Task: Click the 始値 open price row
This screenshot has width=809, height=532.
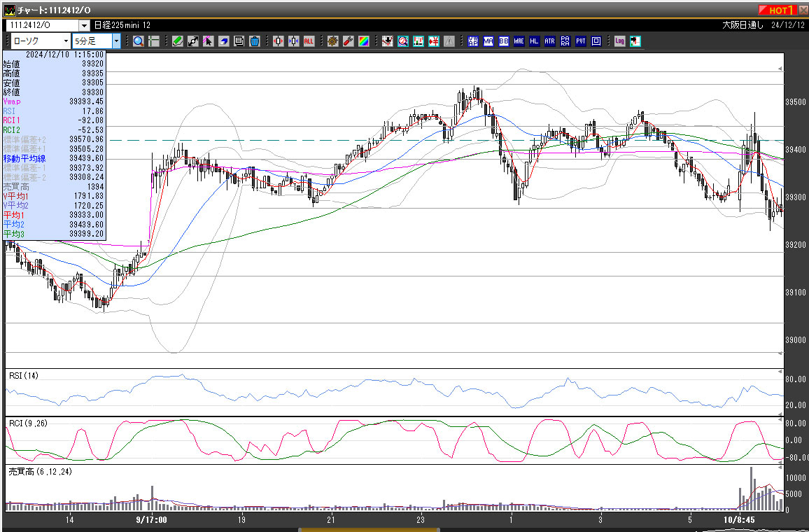Action: [x=54, y=64]
